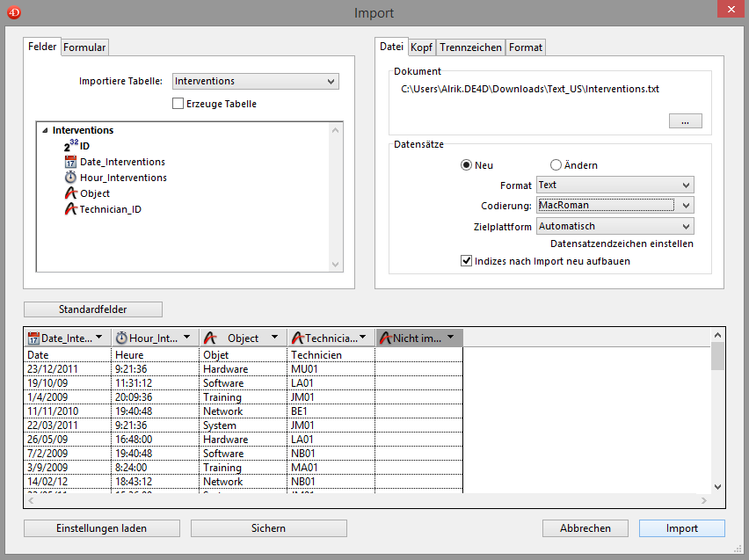The image size is (749, 560).
Task: Collapse the Interventions tree node
Action: (x=45, y=130)
